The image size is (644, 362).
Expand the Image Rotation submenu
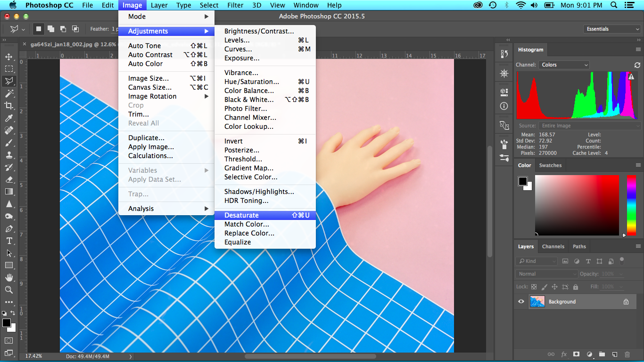[x=166, y=96]
